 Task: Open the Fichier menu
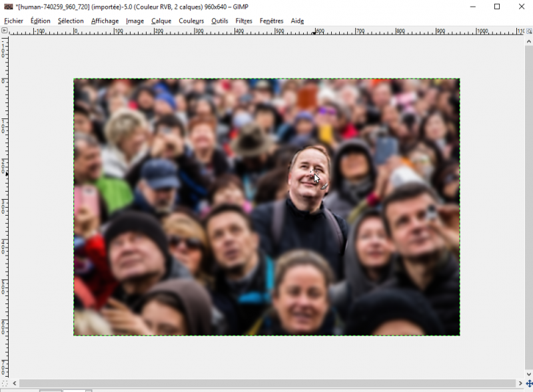[x=13, y=21]
